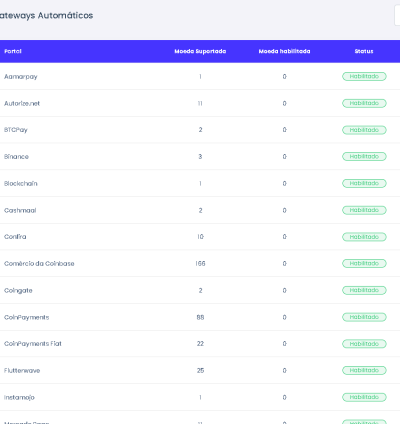This screenshot has width=400, height=424.
Task: Click enabled currency value 0 for BTCPay
Action: (284, 130)
